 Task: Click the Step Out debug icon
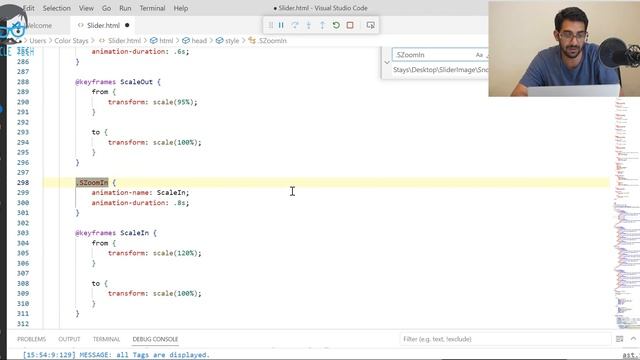click(x=322, y=25)
